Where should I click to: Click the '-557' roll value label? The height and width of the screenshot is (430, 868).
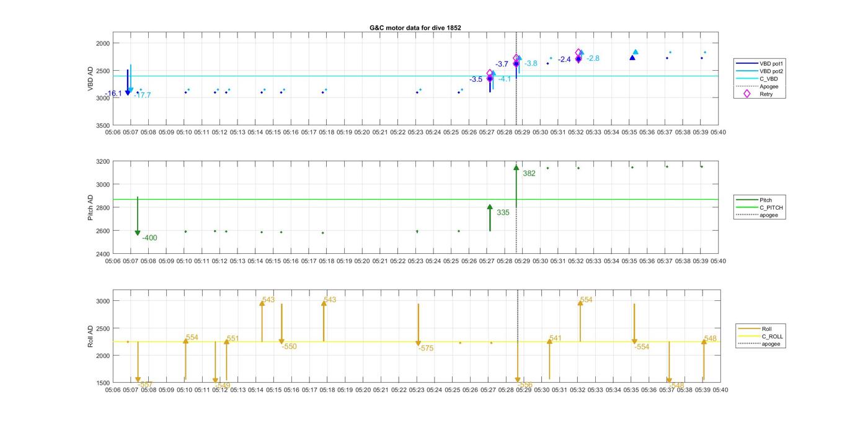tap(144, 385)
